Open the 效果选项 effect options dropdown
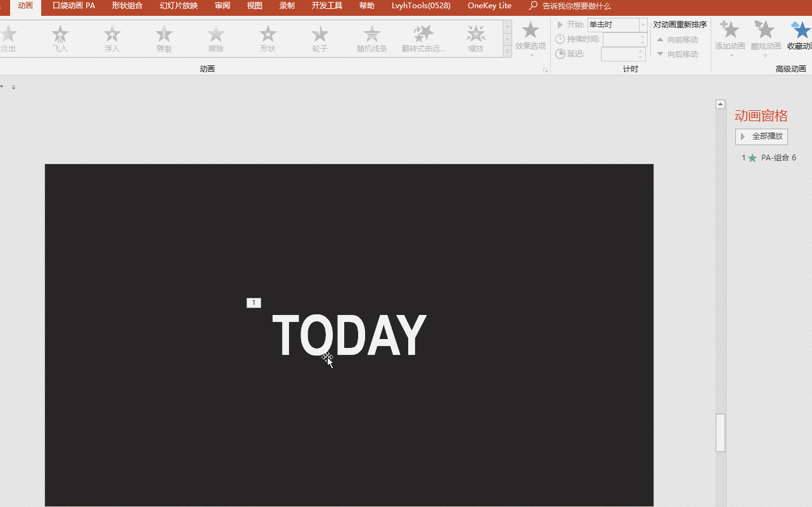 click(x=531, y=39)
